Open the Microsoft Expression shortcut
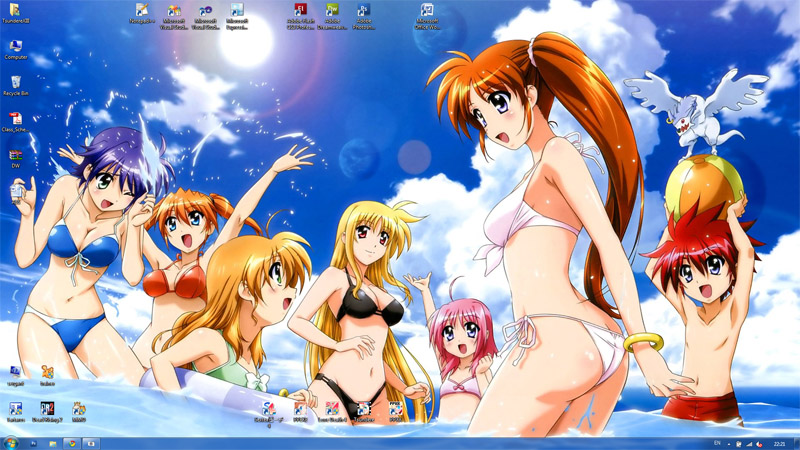This screenshot has width=800, height=450. pyautogui.click(x=237, y=16)
